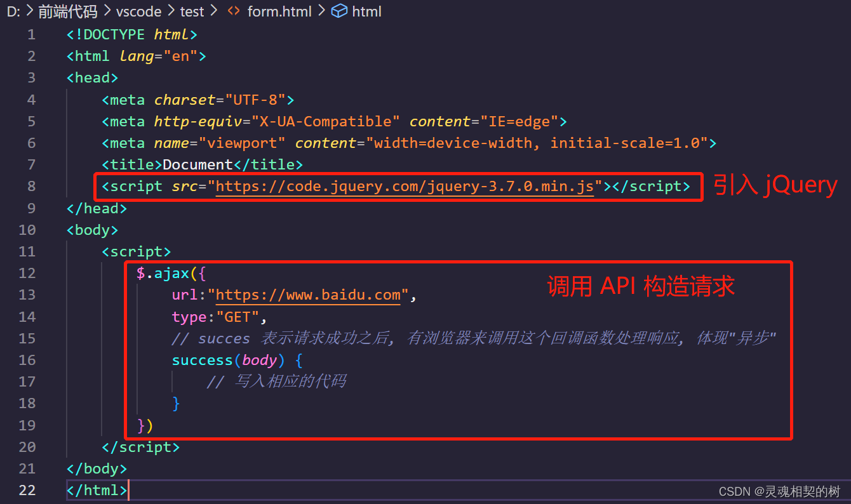The height and width of the screenshot is (504, 851).
Task: Click the closing </html> tag
Action: (97, 490)
